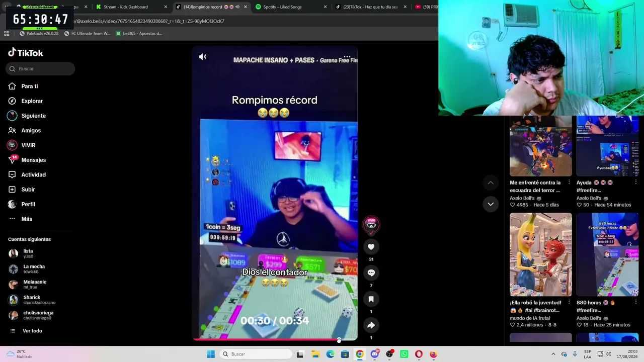Open OBS Studio from the taskbar

pyautogui.click(x=389, y=354)
